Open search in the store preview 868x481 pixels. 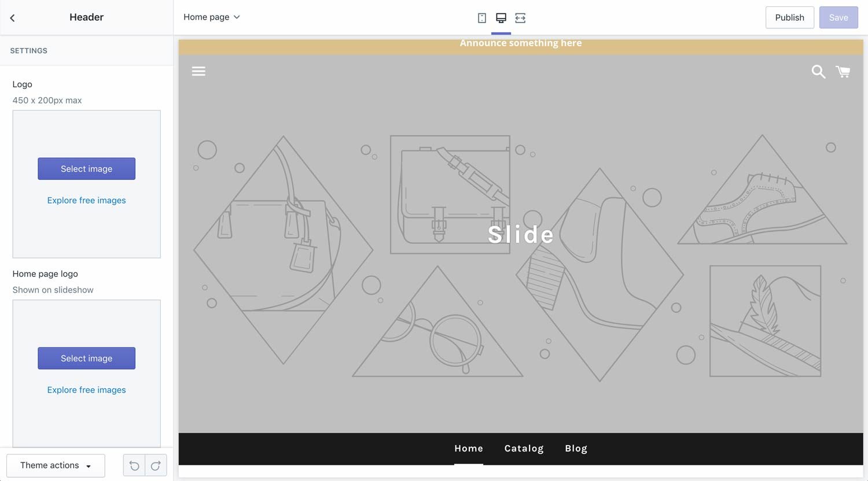pyautogui.click(x=818, y=71)
